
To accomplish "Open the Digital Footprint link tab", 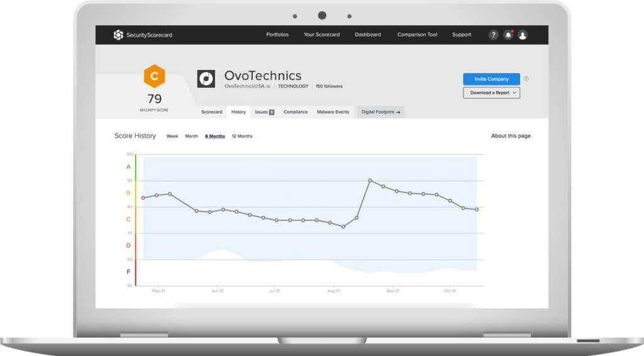I will click(380, 112).
